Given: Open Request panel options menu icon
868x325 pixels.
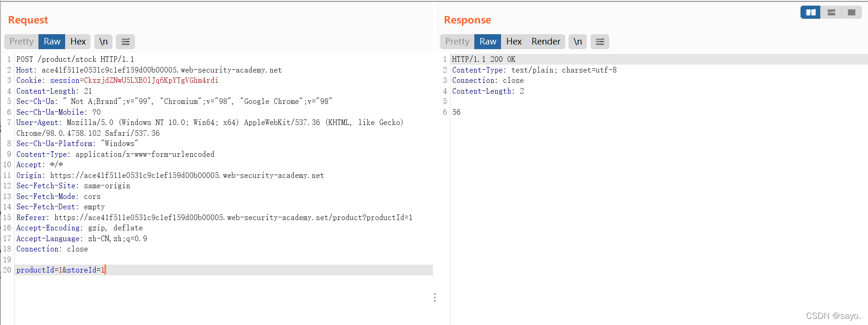Looking at the screenshot, I should pyautogui.click(x=125, y=42).
